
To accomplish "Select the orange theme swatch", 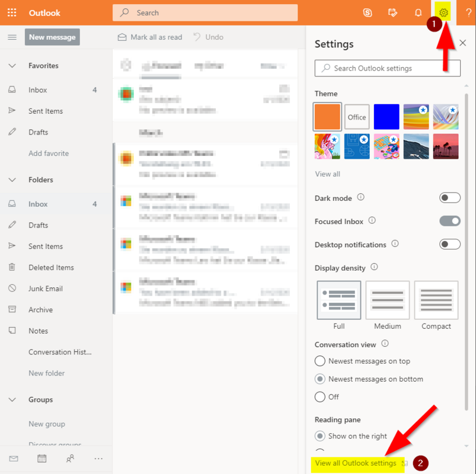I will click(327, 117).
